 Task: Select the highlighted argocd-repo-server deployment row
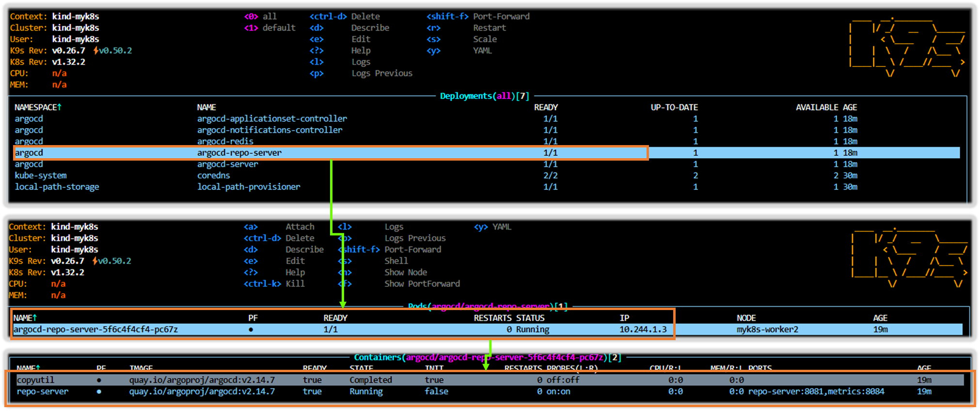[487, 153]
